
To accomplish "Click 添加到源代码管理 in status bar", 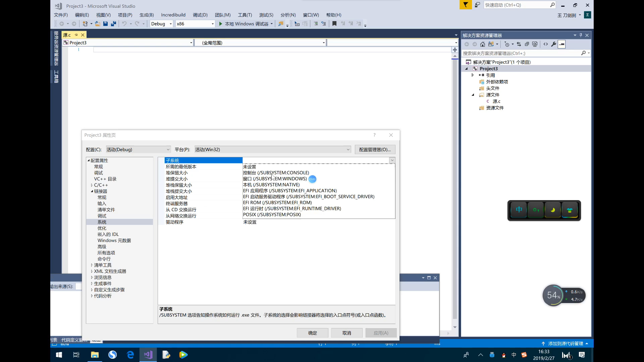I will 566,344.
